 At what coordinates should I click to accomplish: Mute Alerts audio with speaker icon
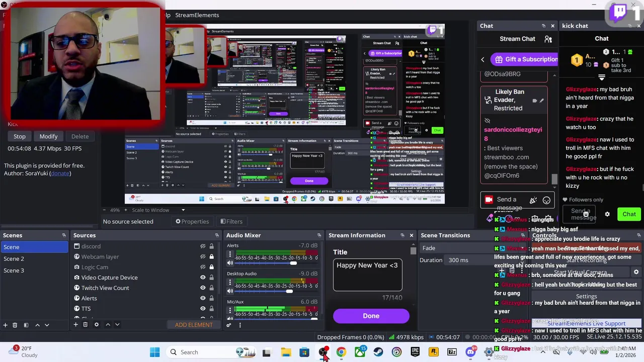point(230,263)
